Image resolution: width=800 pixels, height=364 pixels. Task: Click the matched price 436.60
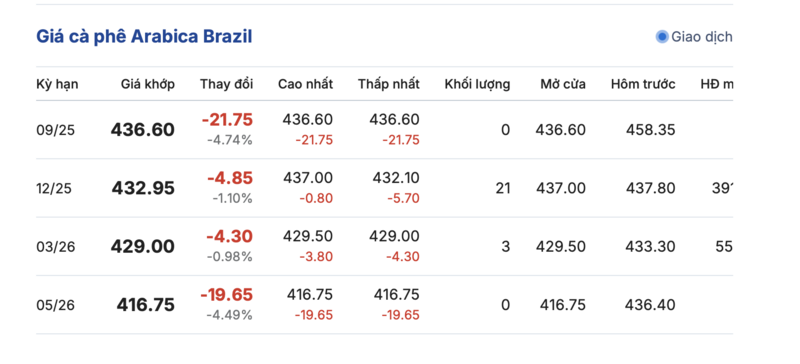click(142, 130)
